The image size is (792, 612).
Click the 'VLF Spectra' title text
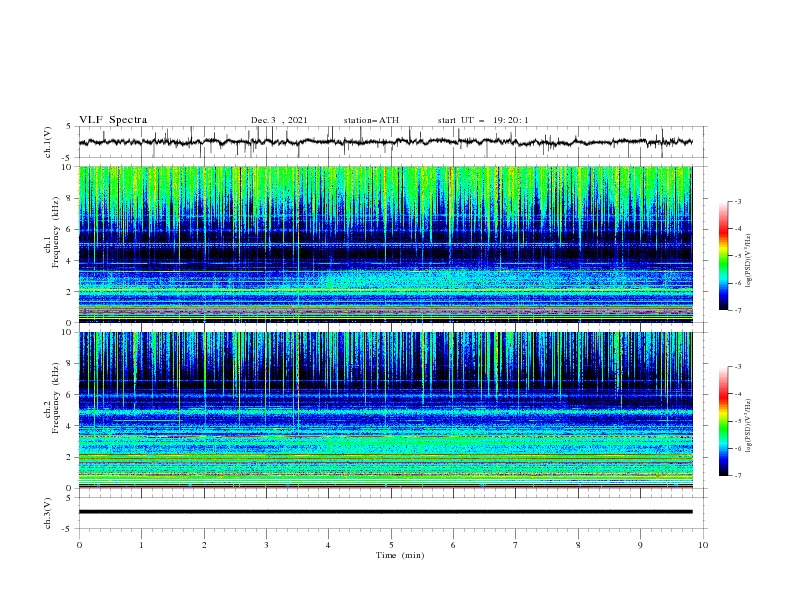(x=113, y=120)
